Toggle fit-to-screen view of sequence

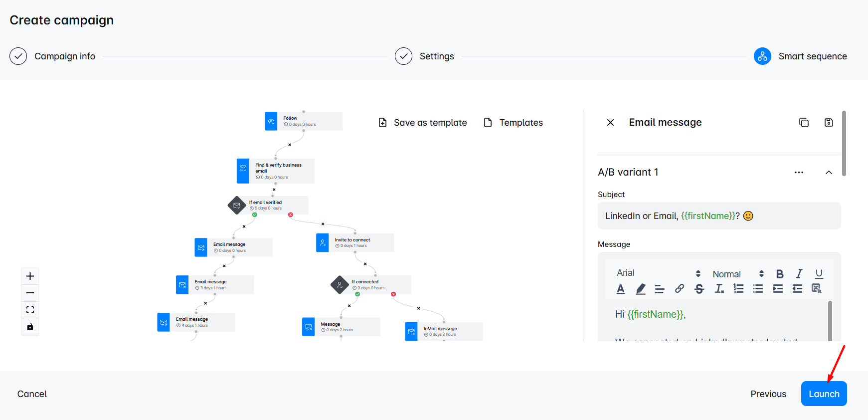click(x=30, y=310)
